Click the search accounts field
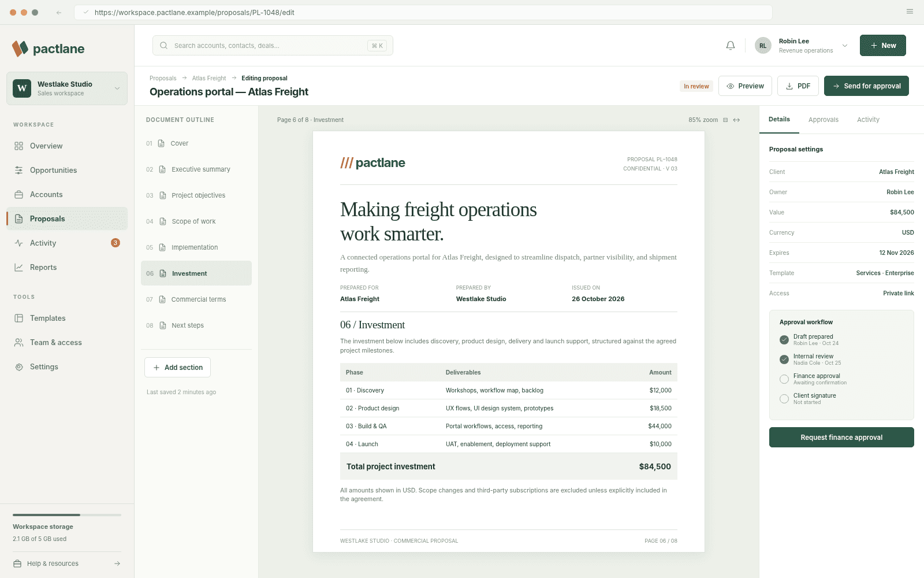924x578 pixels. (273, 46)
